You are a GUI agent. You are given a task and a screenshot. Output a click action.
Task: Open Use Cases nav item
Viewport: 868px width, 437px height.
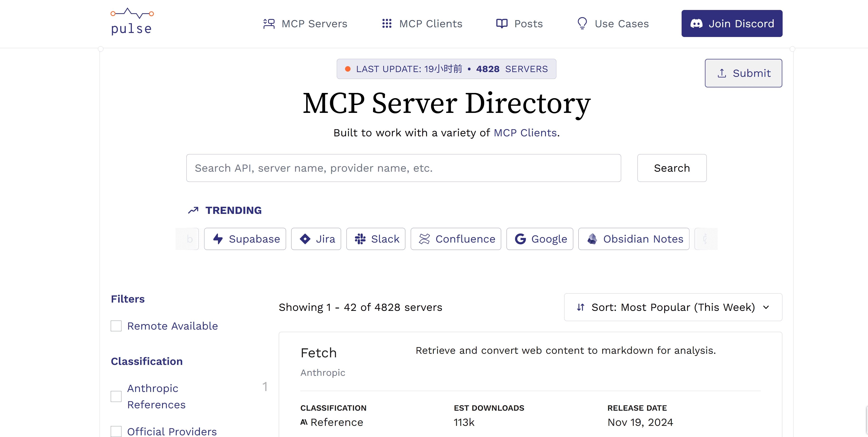pos(613,23)
